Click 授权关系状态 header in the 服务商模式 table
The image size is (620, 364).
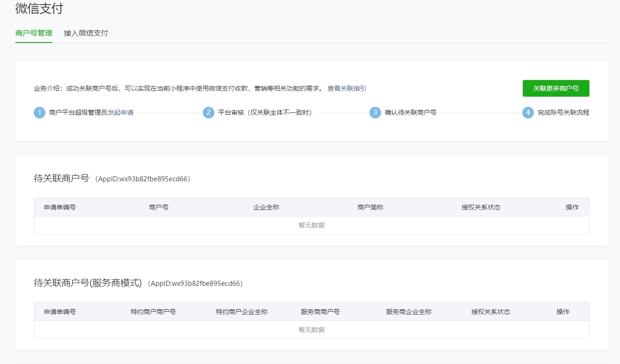491,312
